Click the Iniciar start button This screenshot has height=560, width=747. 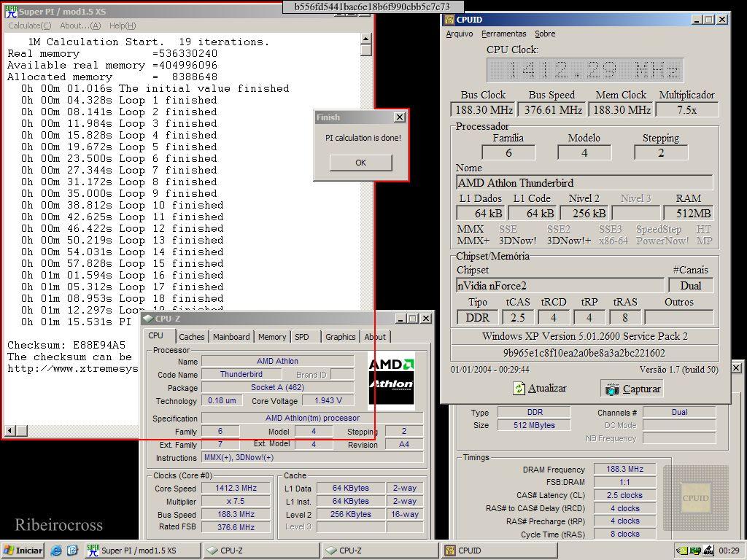tap(23, 551)
